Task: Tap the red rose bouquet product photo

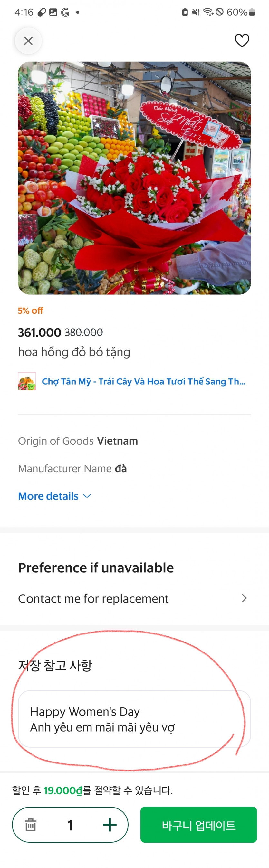Action: 134,178
